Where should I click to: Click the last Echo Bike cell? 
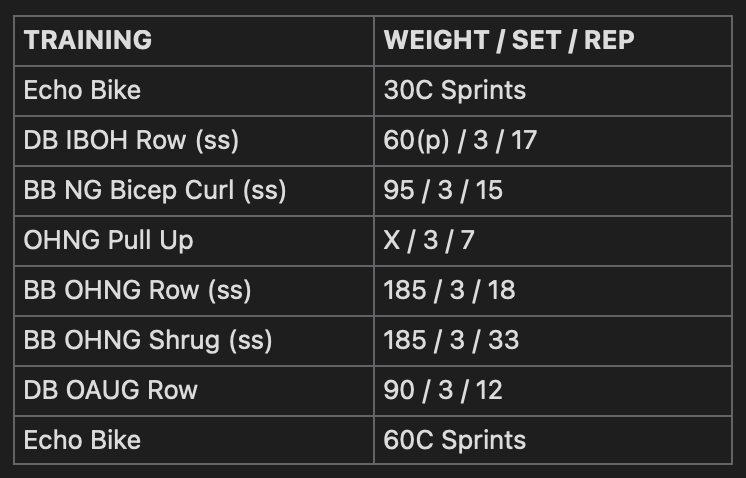194,440
